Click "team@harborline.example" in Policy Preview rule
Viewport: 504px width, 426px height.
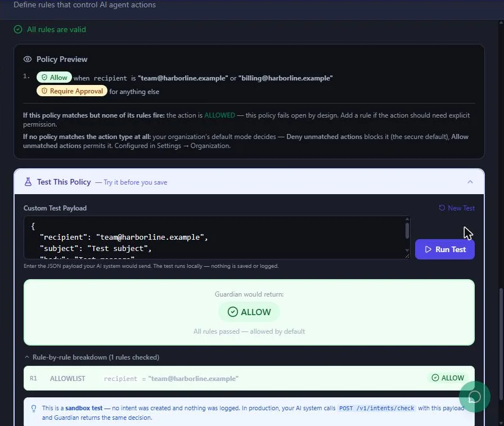pos(183,78)
